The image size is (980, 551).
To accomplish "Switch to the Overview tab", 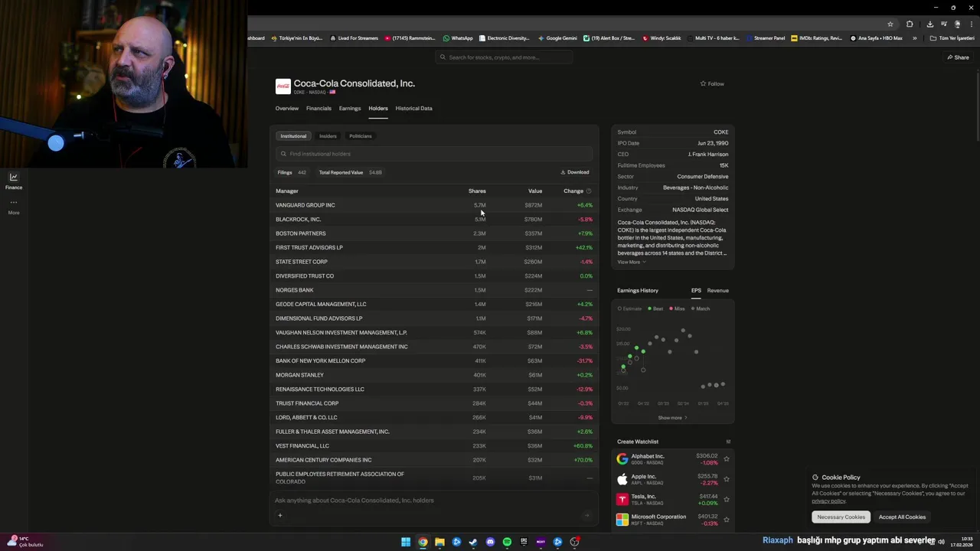I will (287, 109).
